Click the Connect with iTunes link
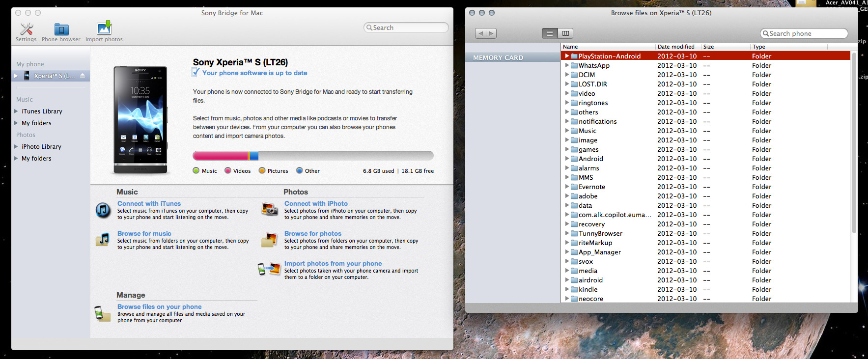Image resolution: width=868 pixels, height=359 pixels. [149, 203]
